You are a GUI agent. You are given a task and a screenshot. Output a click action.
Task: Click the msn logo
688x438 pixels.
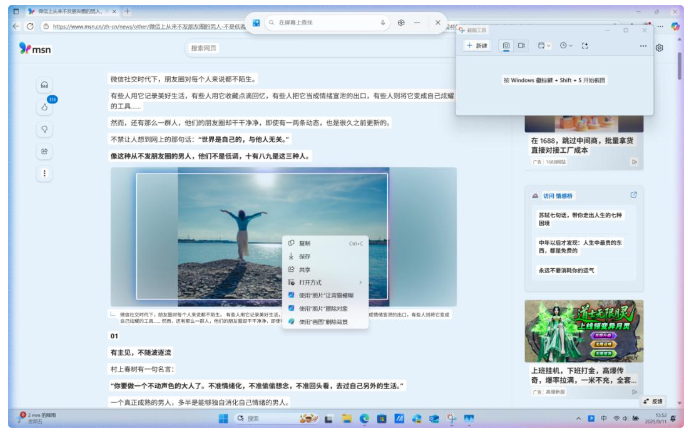coord(35,48)
